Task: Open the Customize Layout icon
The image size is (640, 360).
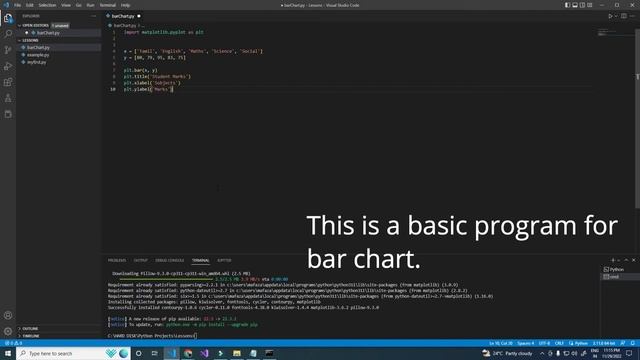Action: (x=590, y=5)
